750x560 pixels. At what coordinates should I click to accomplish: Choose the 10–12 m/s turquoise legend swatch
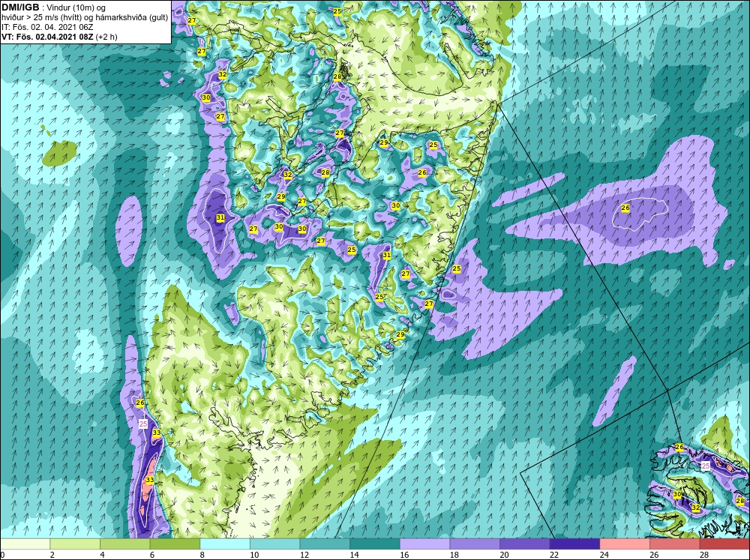coord(275,544)
